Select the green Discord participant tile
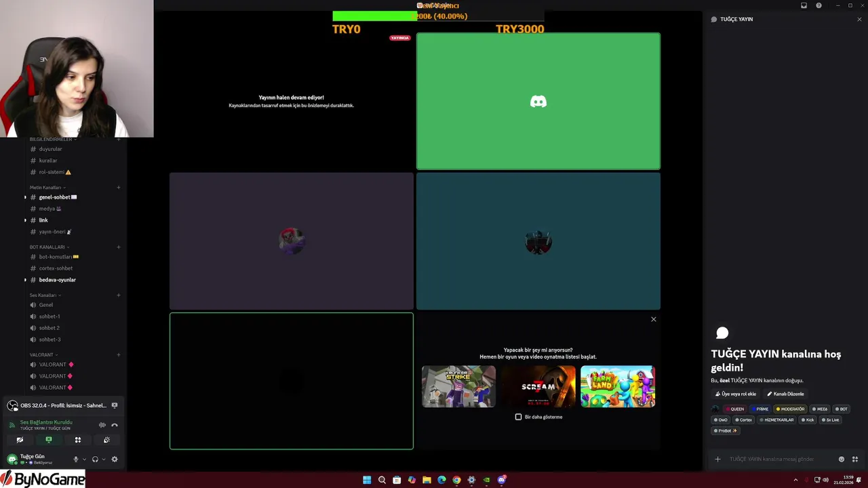This screenshot has height=488, width=868. tap(538, 101)
